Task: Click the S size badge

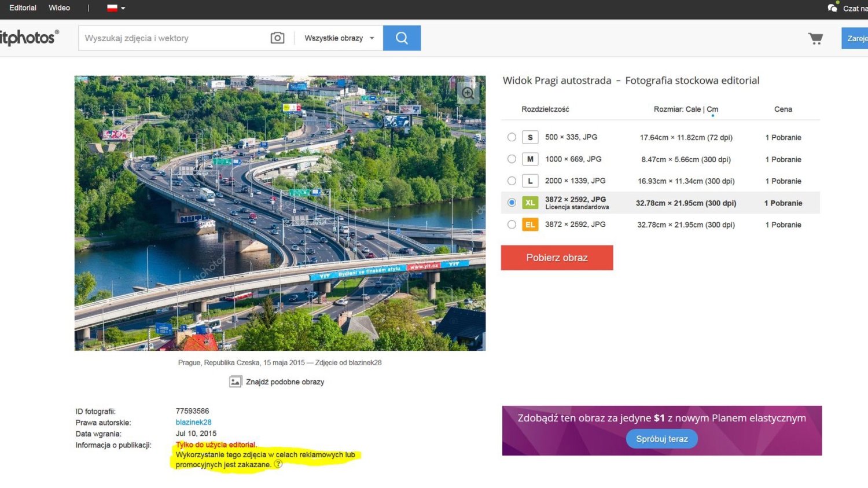Action: pos(530,137)
